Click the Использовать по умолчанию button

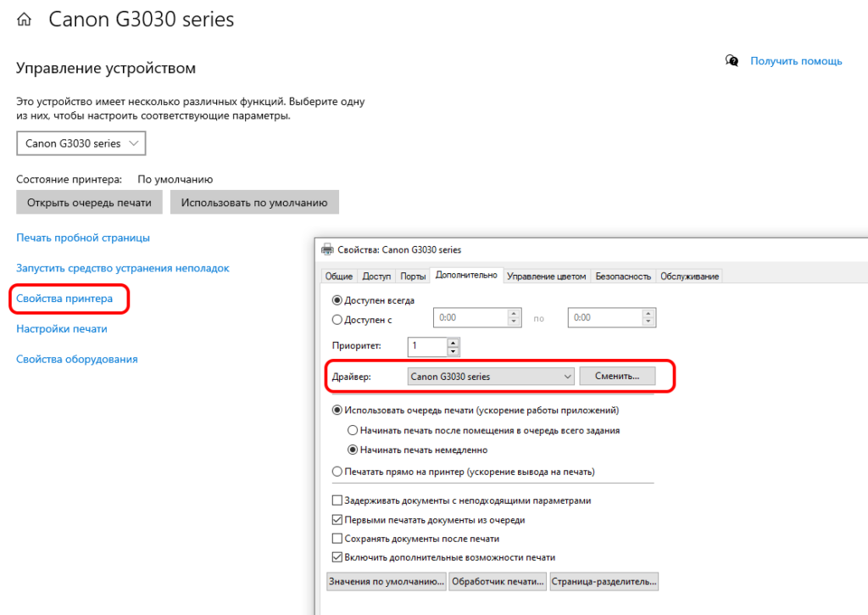tap(254, 203)
